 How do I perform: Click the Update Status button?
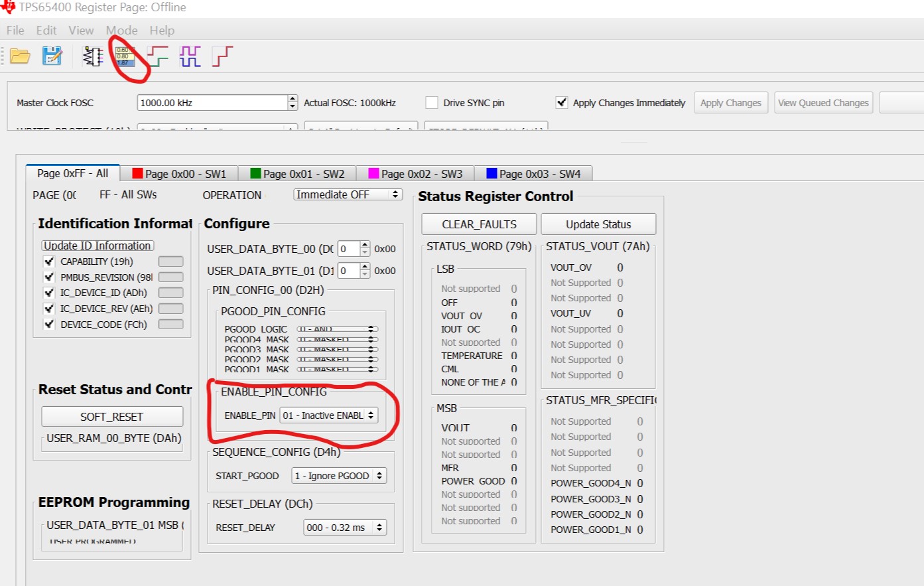coord(598,224)
